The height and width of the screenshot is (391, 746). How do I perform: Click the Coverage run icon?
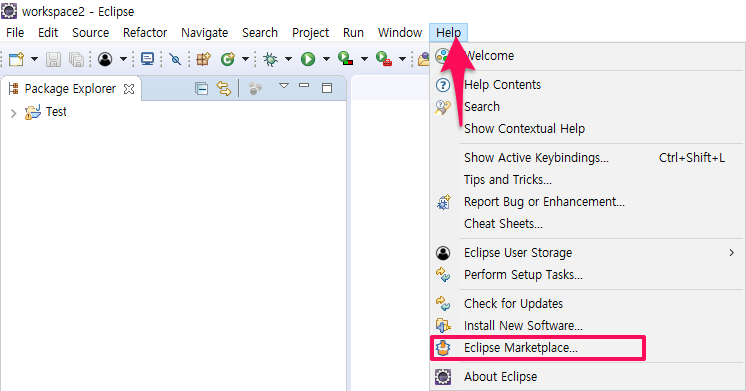[x=345, y=59]
